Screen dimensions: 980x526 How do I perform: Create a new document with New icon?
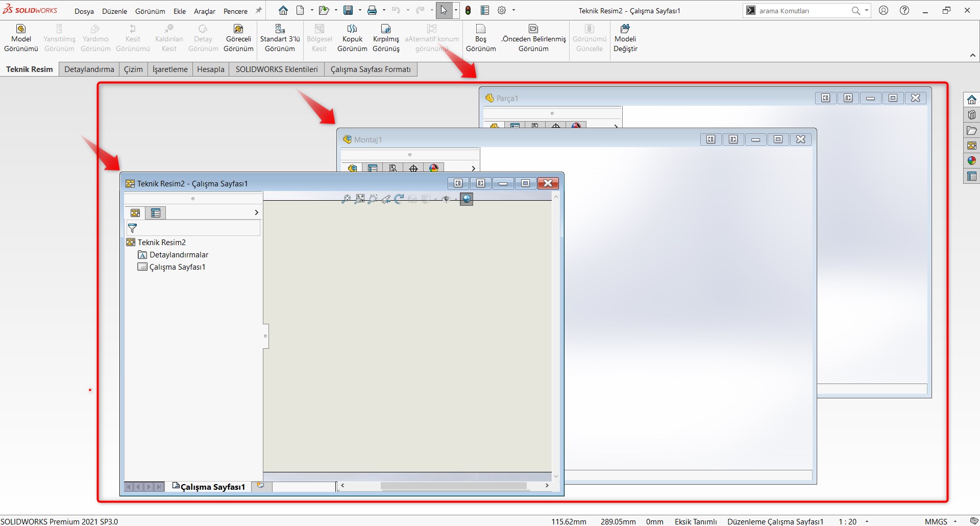pos(300,10)
